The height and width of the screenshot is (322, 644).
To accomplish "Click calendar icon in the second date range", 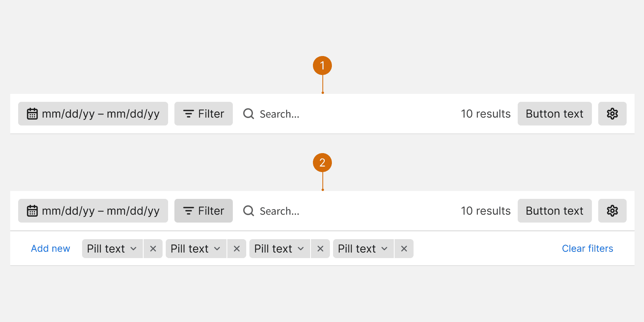I will click(32, 211).
